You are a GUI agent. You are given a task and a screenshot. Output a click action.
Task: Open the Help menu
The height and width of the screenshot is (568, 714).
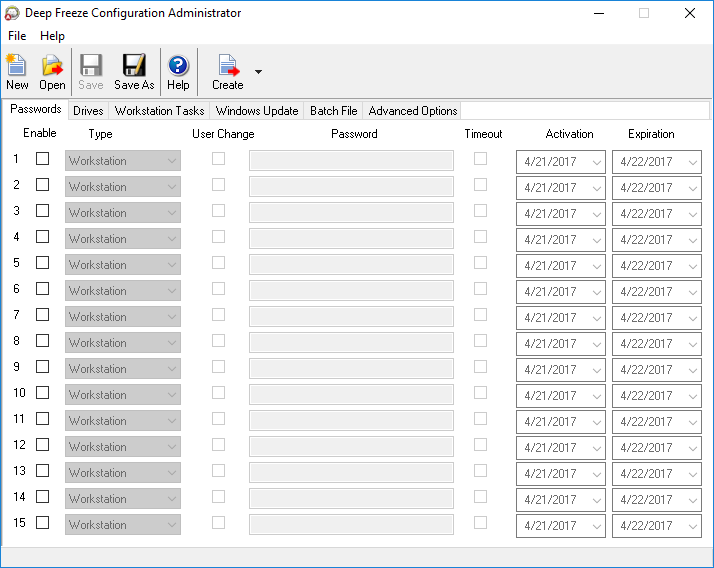point(52,36)
